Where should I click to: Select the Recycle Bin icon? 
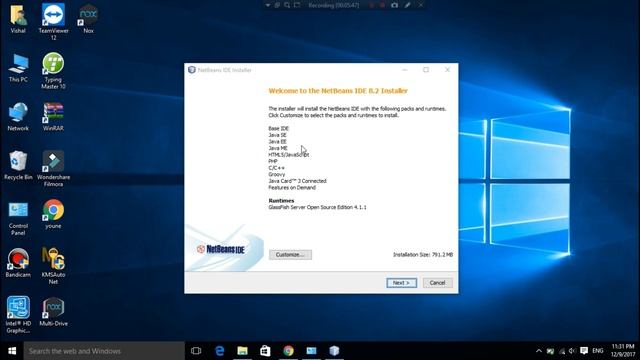tap(18, 165)
